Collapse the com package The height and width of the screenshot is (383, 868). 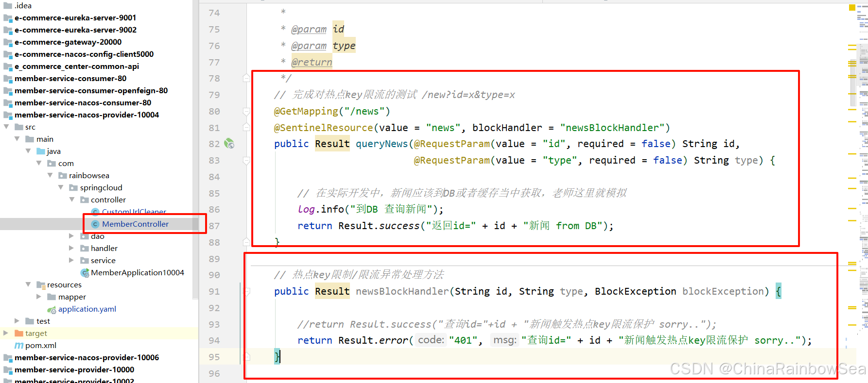coord(39,163)
